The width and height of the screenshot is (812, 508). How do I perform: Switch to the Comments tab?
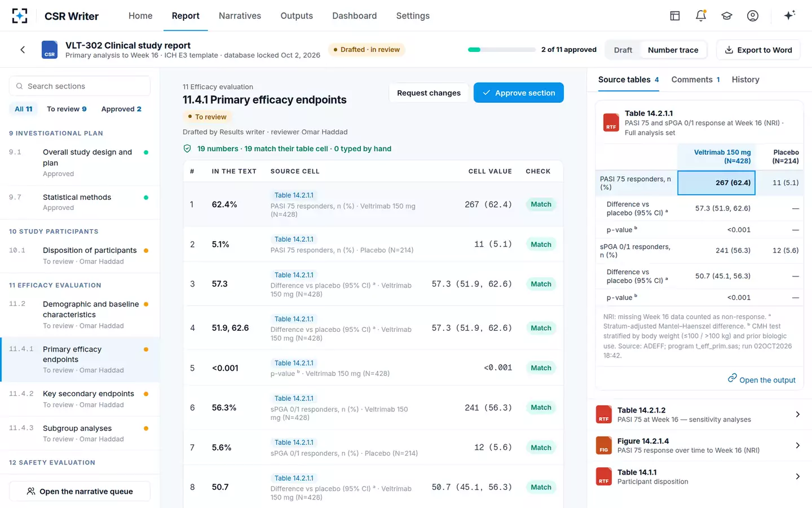pyautogui.click(x=695, y=80)
